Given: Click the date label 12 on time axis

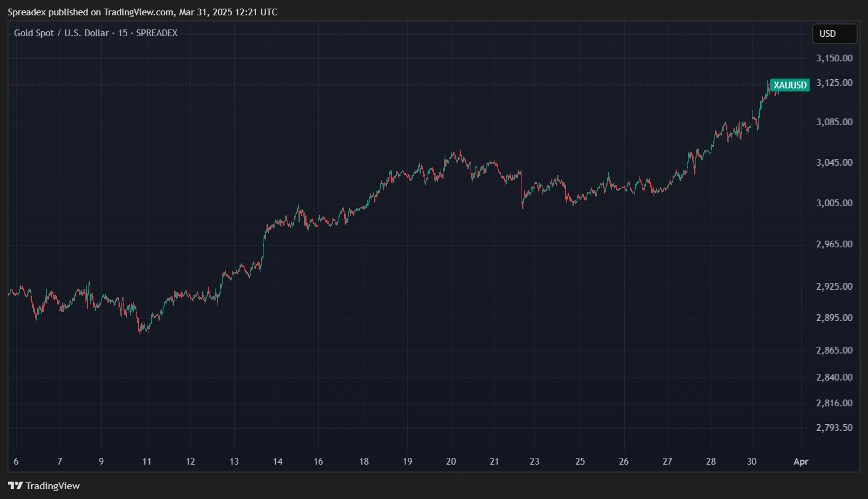Looking at the screenshot, I should pos(190,462).
